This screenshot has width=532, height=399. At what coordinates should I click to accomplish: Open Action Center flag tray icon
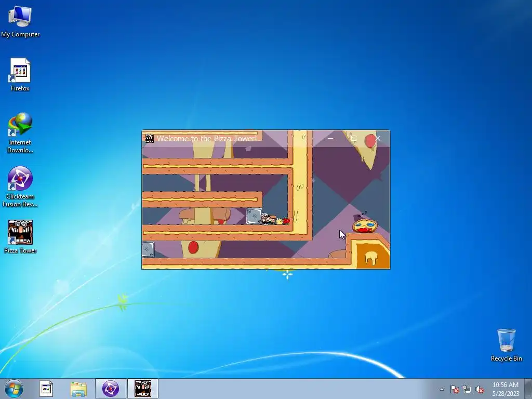(x=455, y=389)
